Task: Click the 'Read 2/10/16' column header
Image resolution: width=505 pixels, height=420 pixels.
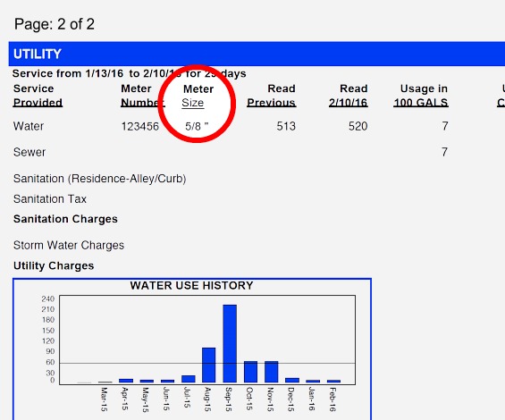Action: [x=349, y=96]
